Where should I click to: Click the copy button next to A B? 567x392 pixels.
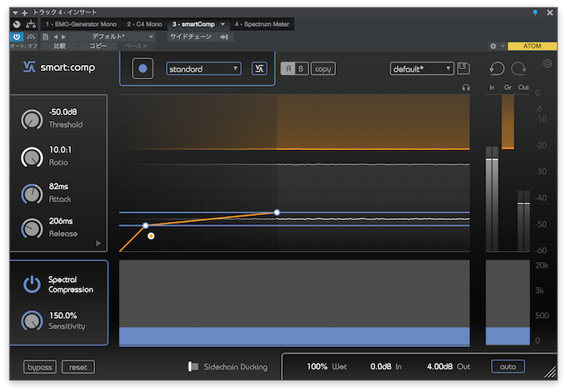[323, 68]
